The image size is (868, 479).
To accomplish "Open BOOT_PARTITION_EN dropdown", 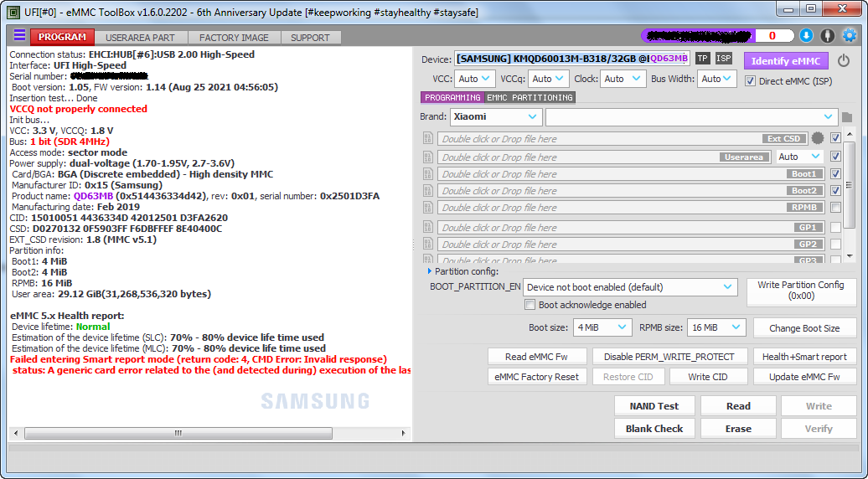I will click(x=630, y=287).
